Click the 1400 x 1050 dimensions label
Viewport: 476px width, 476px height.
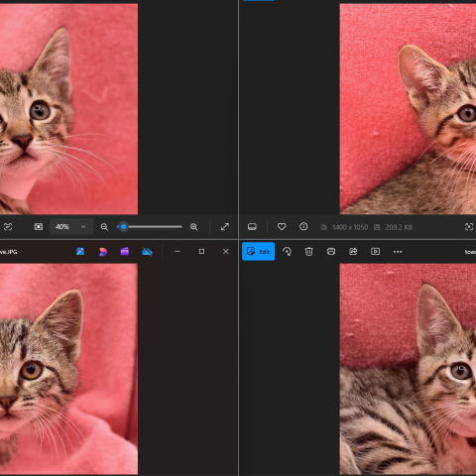click(x=350, y=227)
